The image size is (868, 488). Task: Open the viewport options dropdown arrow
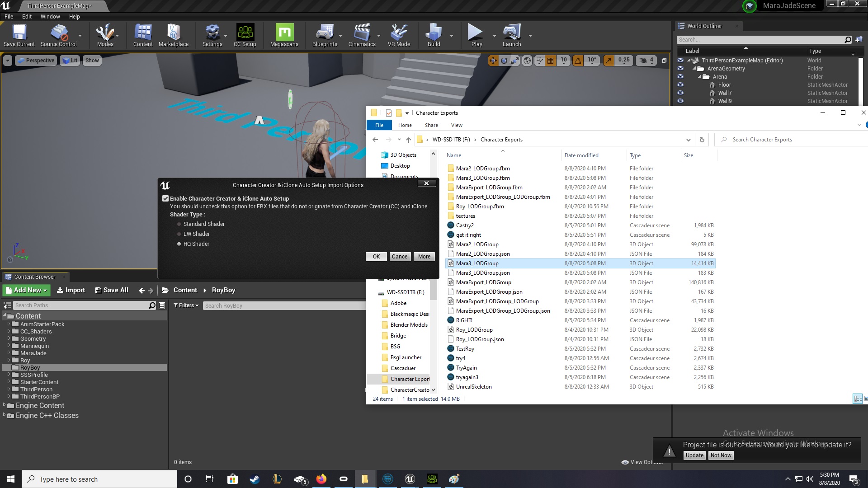tap(8, 60)
